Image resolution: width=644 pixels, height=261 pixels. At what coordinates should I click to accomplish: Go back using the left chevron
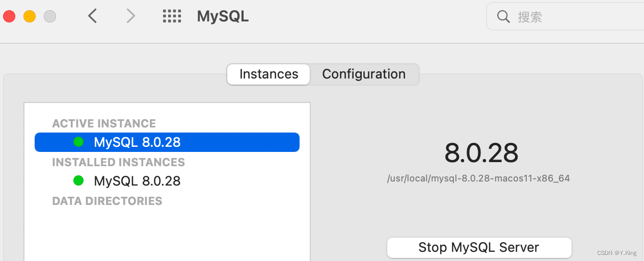pos(92,16)
